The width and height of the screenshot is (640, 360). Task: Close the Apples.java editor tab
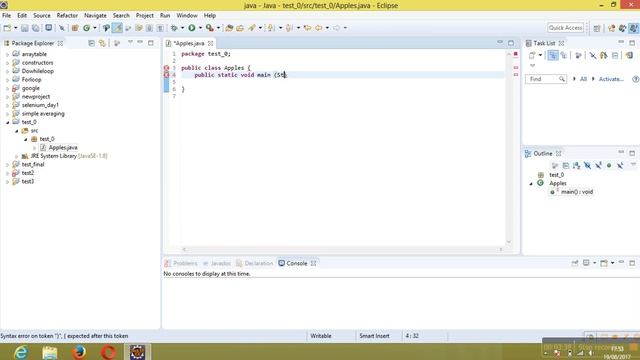tap(211, 43)
